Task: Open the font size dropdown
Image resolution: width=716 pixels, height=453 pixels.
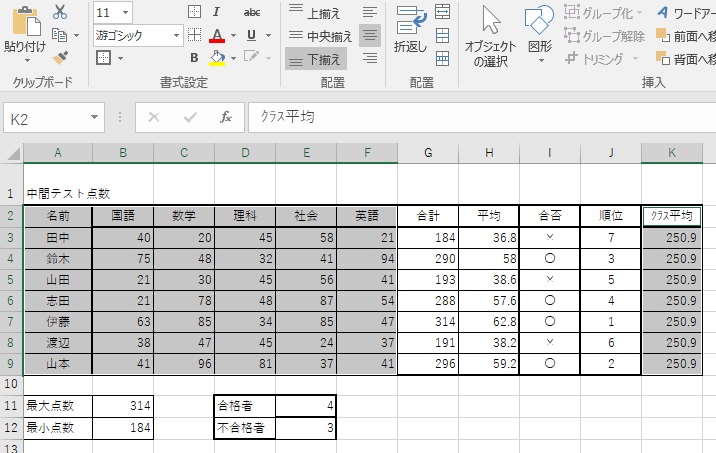Action: [126, 12]
